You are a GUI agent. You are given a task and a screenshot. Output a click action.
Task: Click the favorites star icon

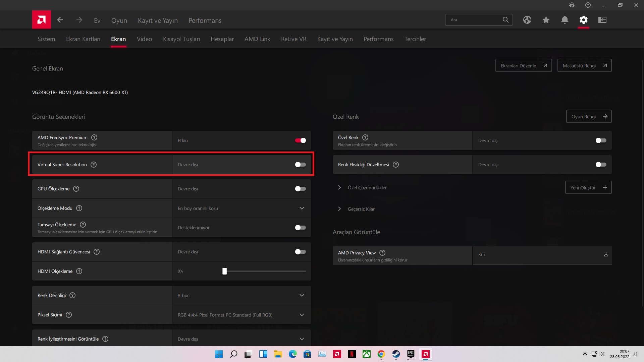546,20
